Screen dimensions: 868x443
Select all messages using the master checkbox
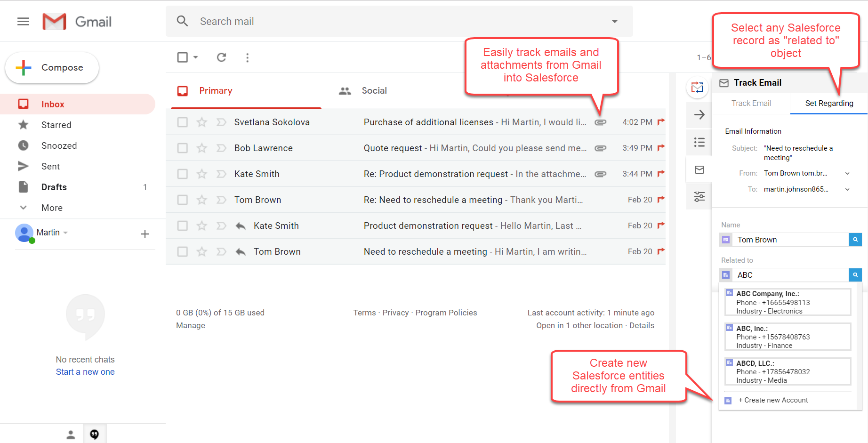(183, 57)
